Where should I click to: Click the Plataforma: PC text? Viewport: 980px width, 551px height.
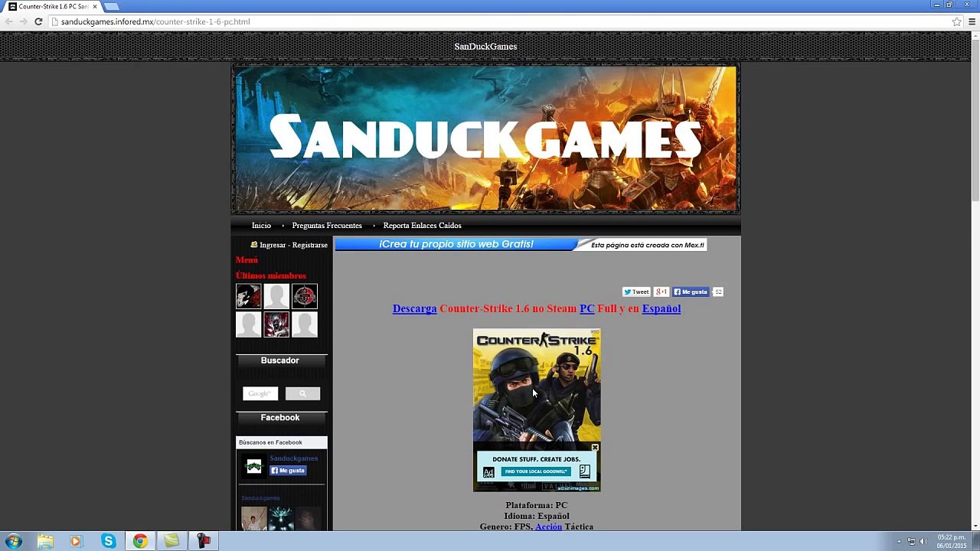pos(536,505)
